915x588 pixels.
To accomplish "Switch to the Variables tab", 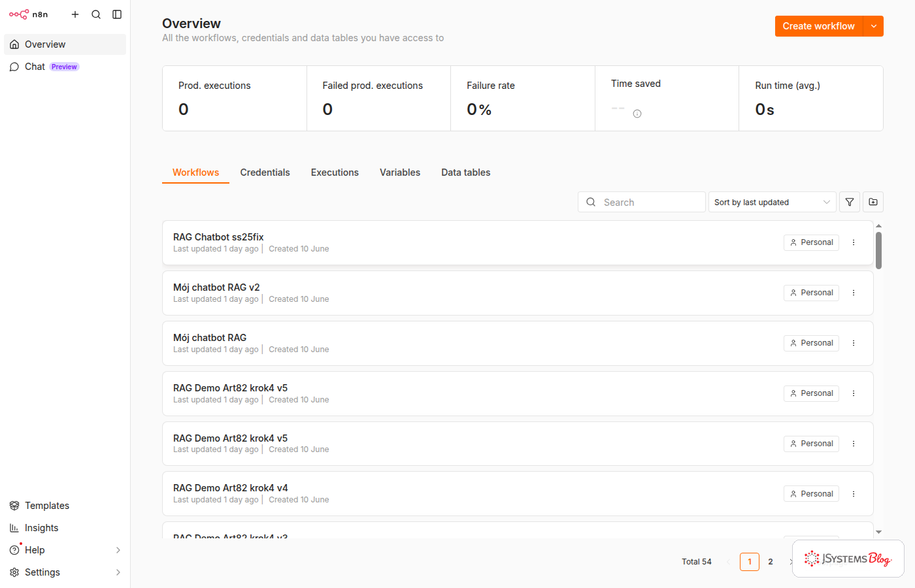I will pos(400,172).
